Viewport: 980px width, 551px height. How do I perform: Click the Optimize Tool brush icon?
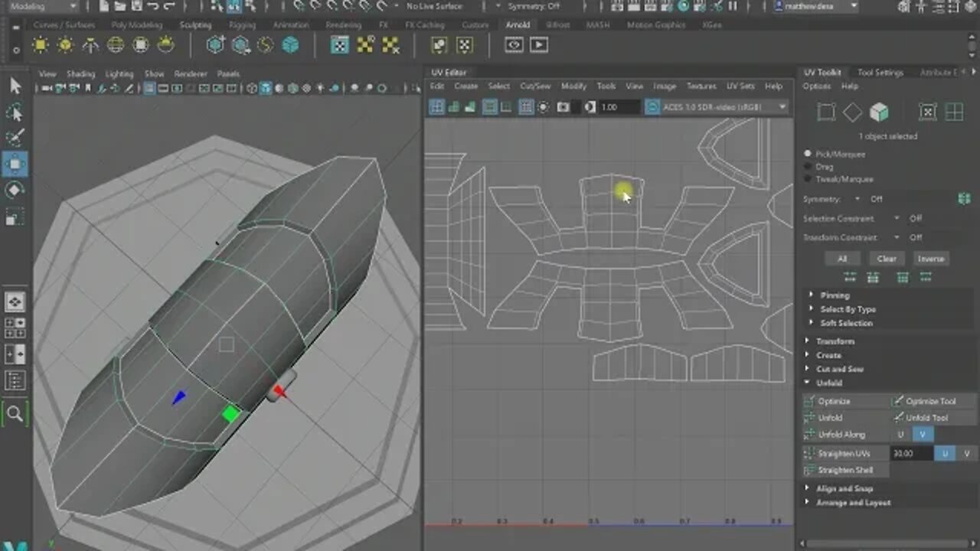[898, 401]
